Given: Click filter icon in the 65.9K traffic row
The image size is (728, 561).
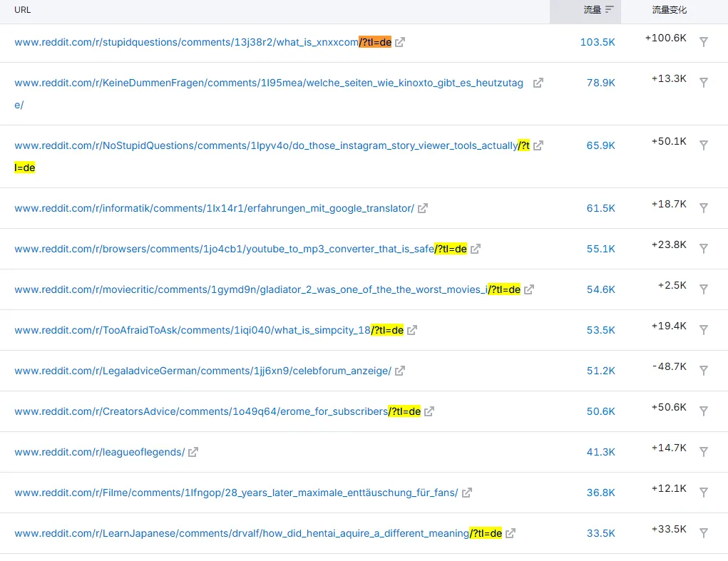Looking at the screenshot, I should point(704,145).
